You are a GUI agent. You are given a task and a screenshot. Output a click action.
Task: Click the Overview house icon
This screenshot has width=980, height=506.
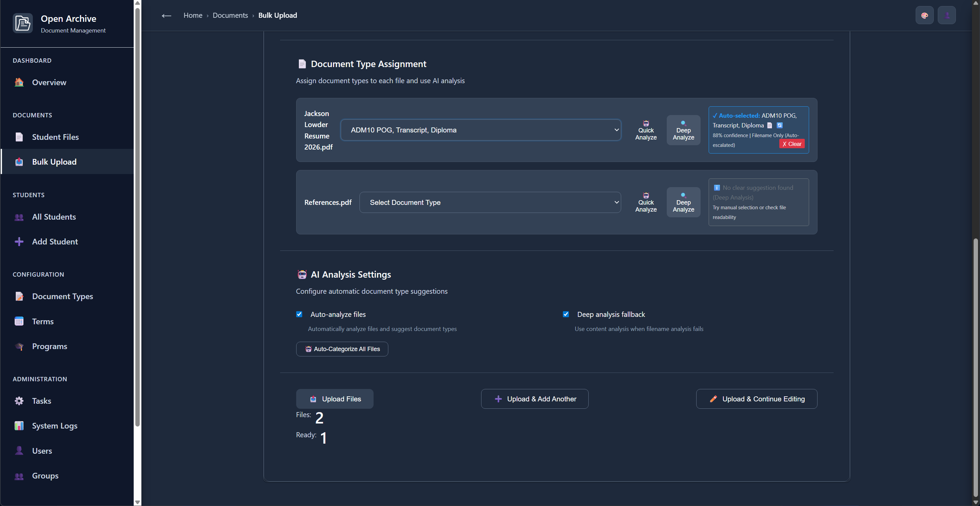tap(19, 82)
